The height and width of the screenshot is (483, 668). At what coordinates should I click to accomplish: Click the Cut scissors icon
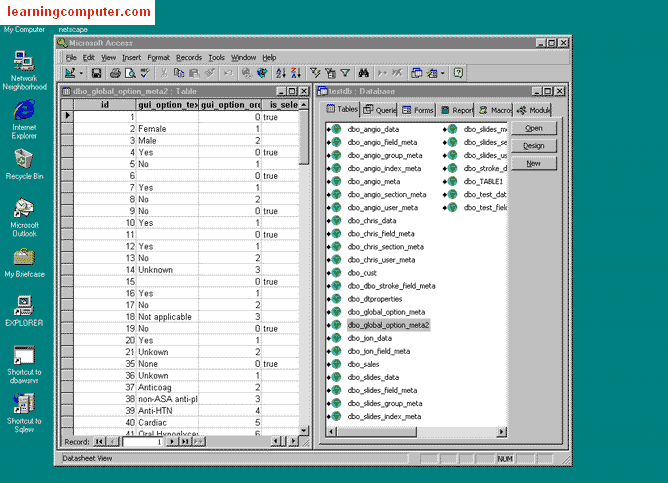pyautogui.click(x=164, y=73)
